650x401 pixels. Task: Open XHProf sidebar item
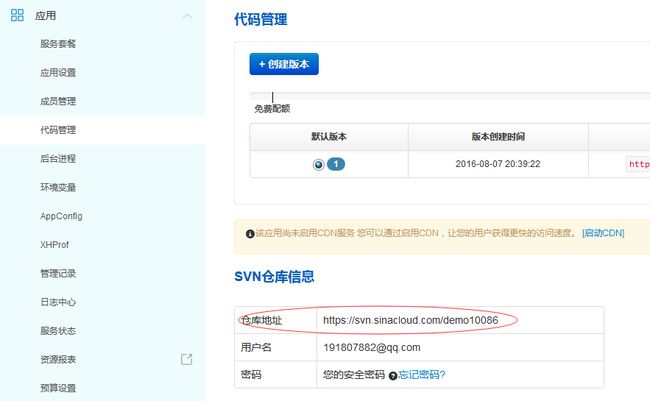(x=54, y=245)
